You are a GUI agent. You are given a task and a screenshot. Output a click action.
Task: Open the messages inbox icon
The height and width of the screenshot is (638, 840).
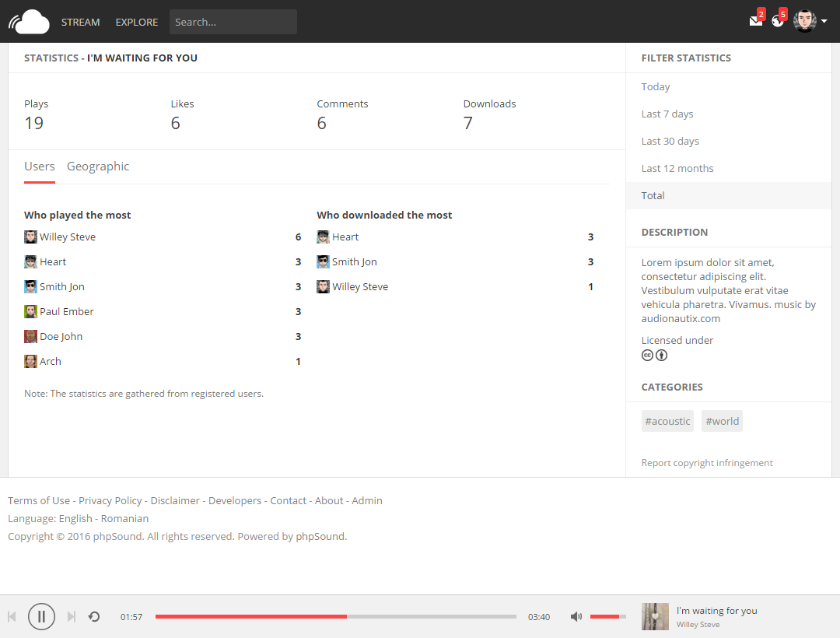pos(753,22)
